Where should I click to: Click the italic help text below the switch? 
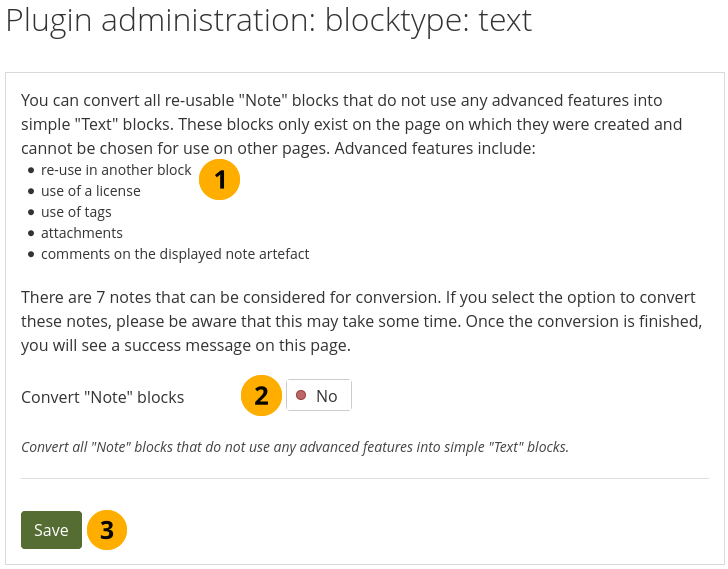(295, 447)
